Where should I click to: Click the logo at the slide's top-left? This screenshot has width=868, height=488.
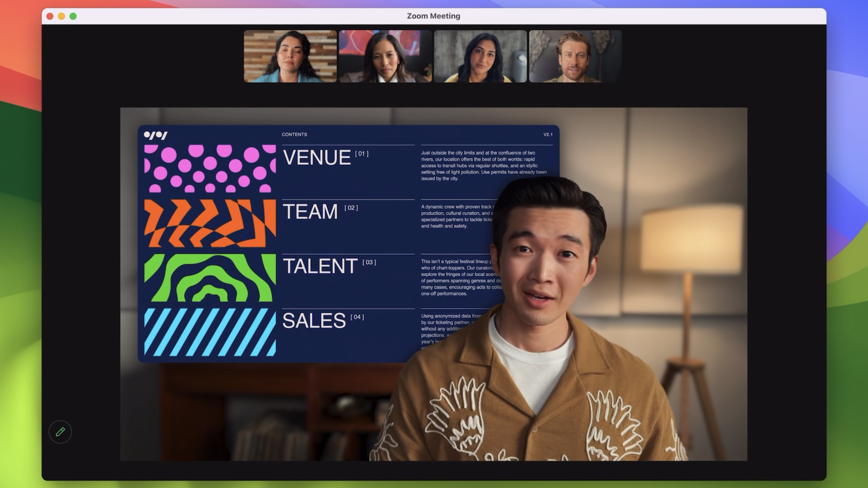[155, 135]
